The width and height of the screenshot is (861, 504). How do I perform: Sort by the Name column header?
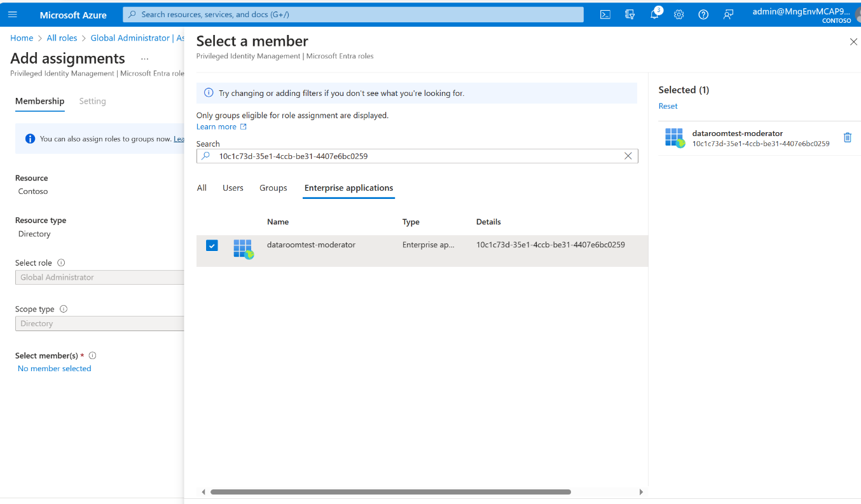(278, 222)
